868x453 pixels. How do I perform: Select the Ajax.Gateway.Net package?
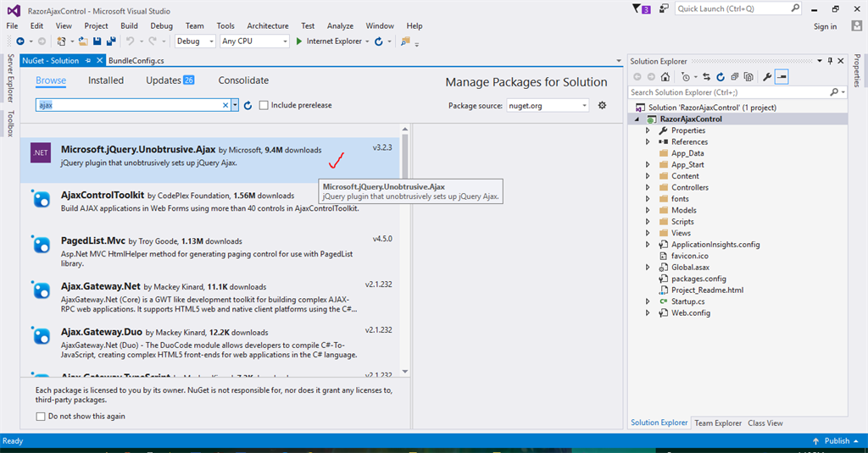(210, 296)
